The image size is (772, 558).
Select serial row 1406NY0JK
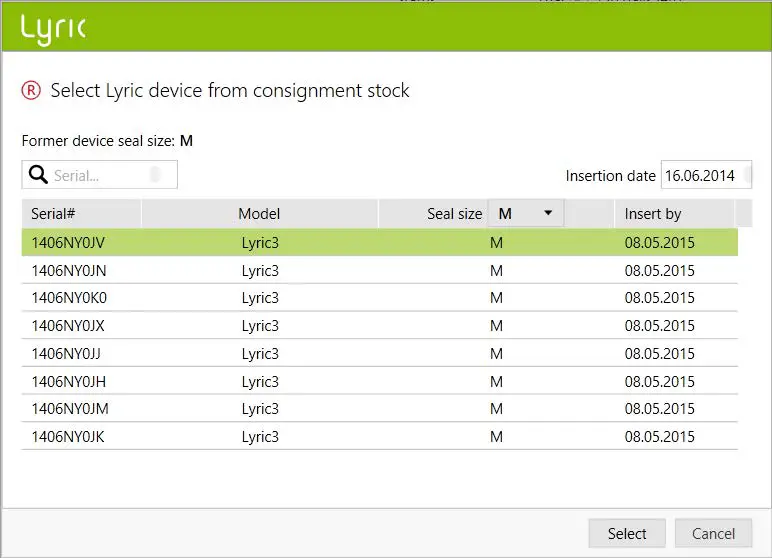pos(380,436)
